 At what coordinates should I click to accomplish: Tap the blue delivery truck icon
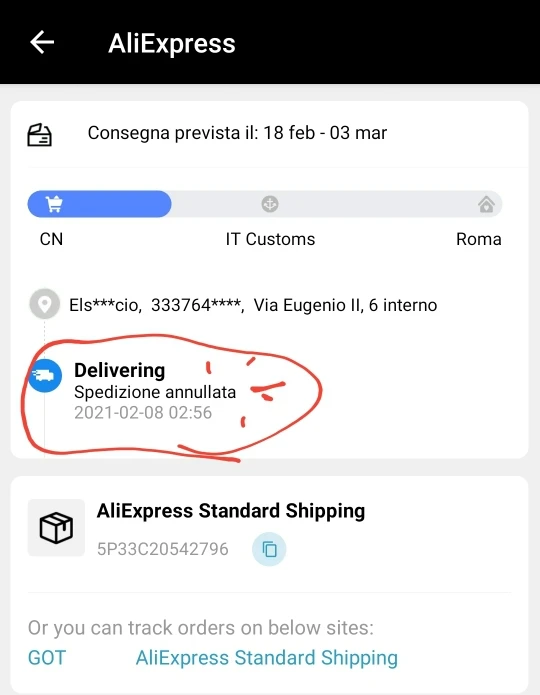(x=45, y=376)
